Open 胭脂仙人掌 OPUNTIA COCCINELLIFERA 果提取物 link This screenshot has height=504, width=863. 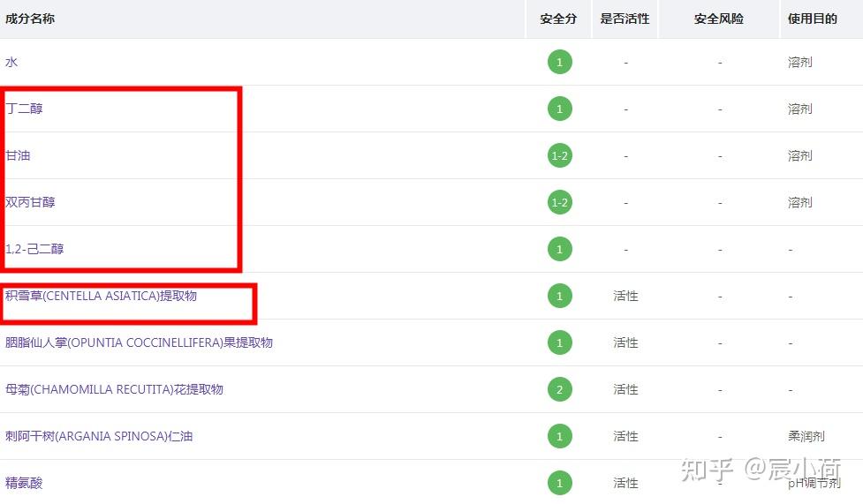click(x=140, y=342)
